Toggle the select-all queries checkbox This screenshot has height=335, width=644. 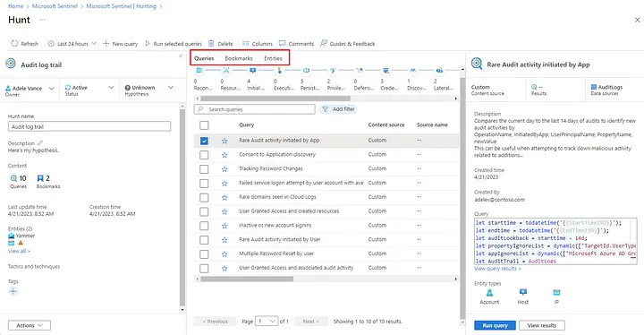(204, 125)
